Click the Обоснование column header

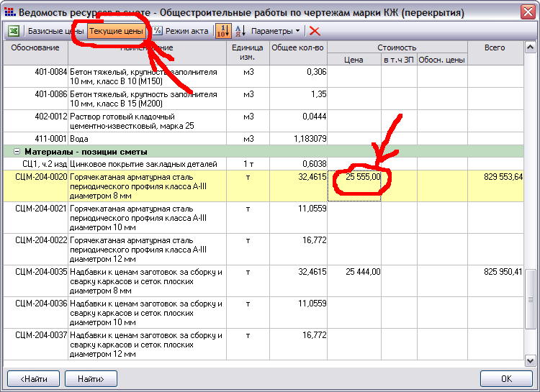[x=35, y=47]
